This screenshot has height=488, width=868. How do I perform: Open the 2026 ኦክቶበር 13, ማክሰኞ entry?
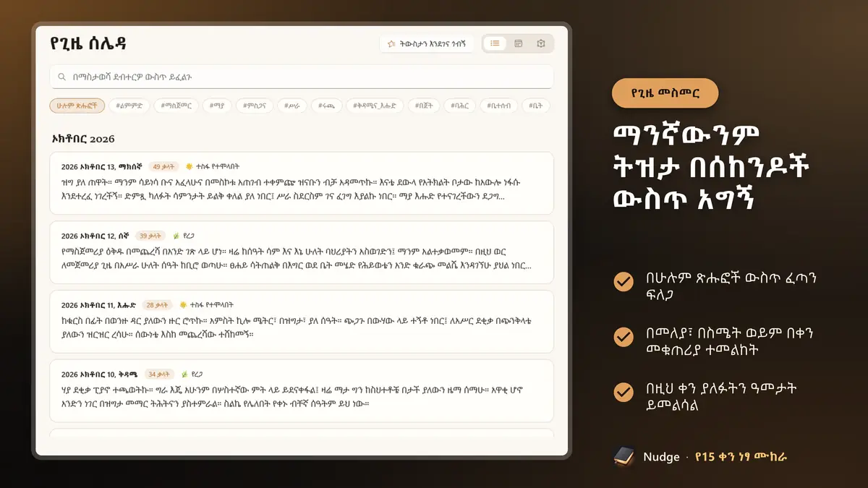tap(302, 183)
